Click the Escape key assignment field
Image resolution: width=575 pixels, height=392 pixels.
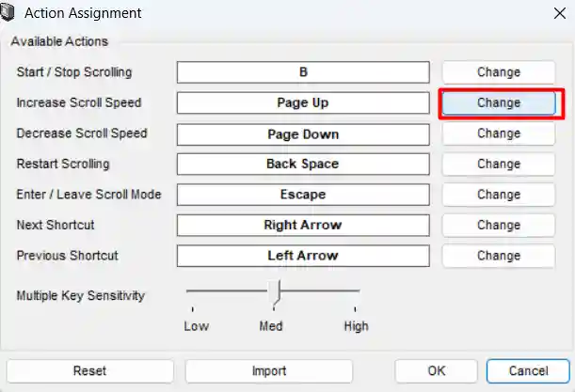click(303, 195)
